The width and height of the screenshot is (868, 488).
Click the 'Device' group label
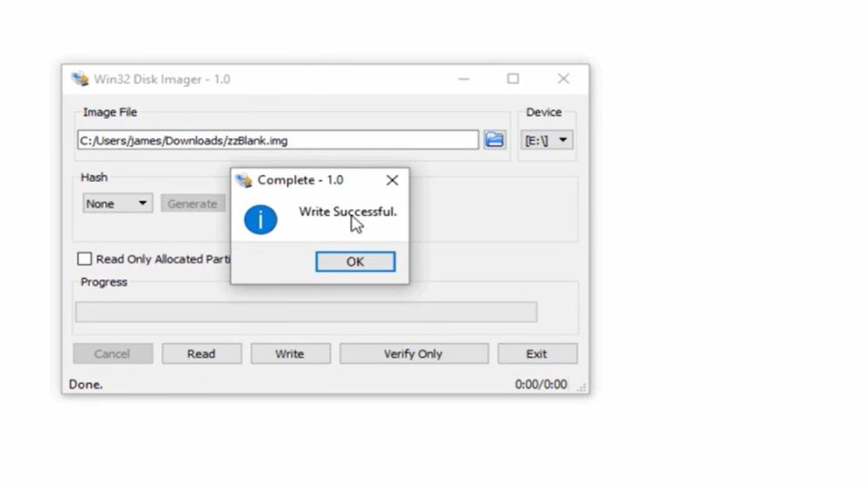pos(543,112)
